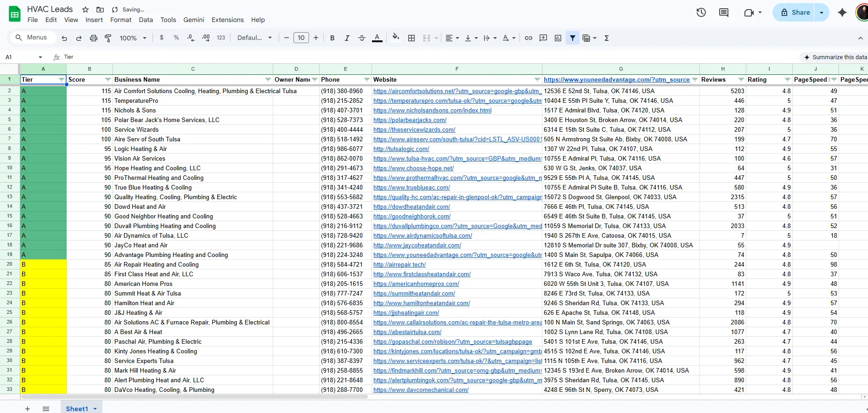The width and height of the screenshot is (868, 413).
Task: Click the Move to folder icon
Action: point(100,10)
